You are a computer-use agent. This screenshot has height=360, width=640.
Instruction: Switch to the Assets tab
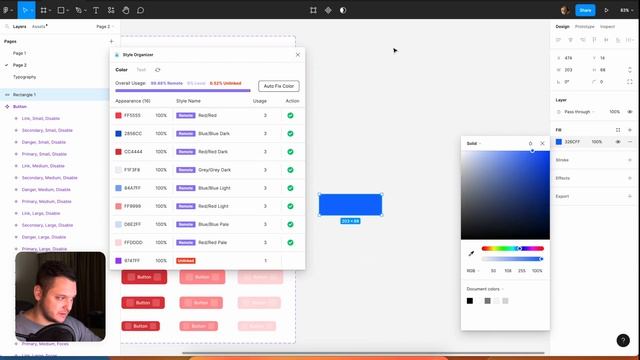click(x=39, y=27)
